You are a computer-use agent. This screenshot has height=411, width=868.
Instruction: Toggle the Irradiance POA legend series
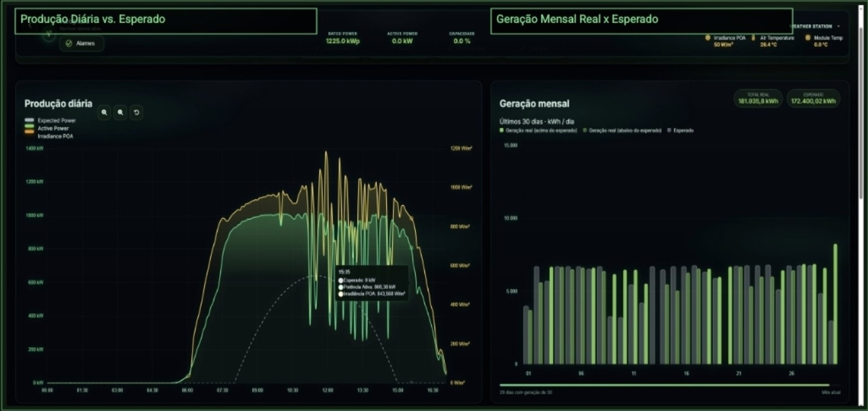click(x=49, y=136)
